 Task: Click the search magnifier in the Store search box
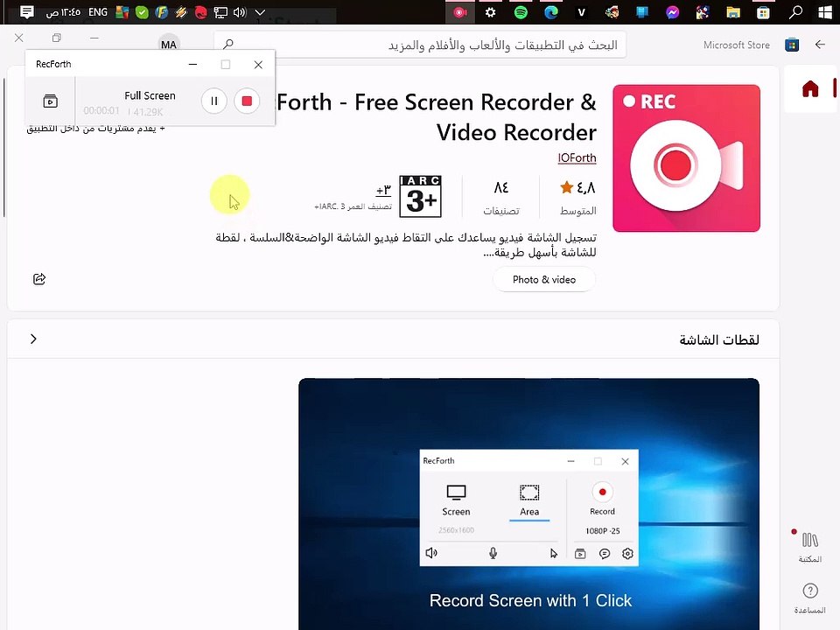click(x=228, y=45)
